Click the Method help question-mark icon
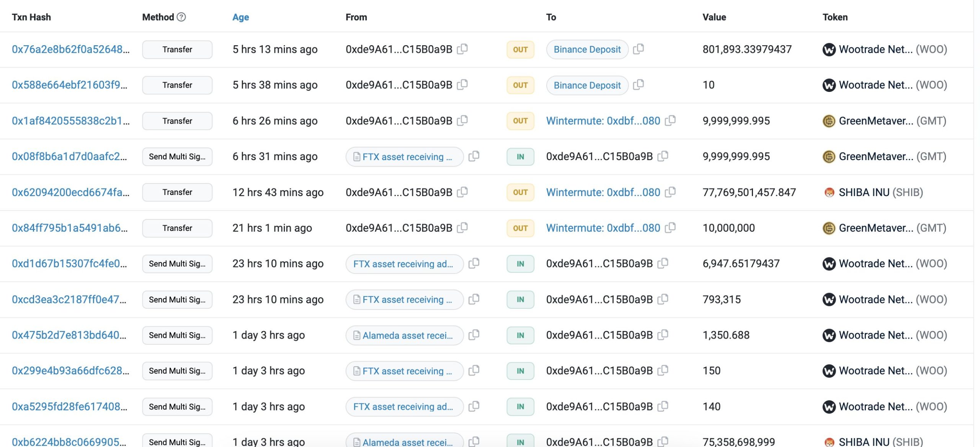Viewport: 980px width, 447px height. pos(181,17)
